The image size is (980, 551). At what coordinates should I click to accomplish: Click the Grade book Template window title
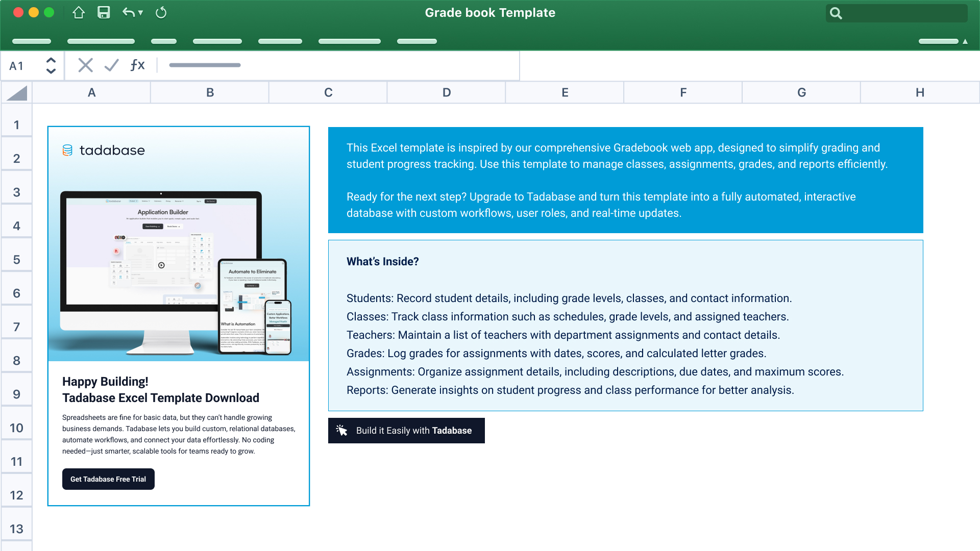coord(490,13)
